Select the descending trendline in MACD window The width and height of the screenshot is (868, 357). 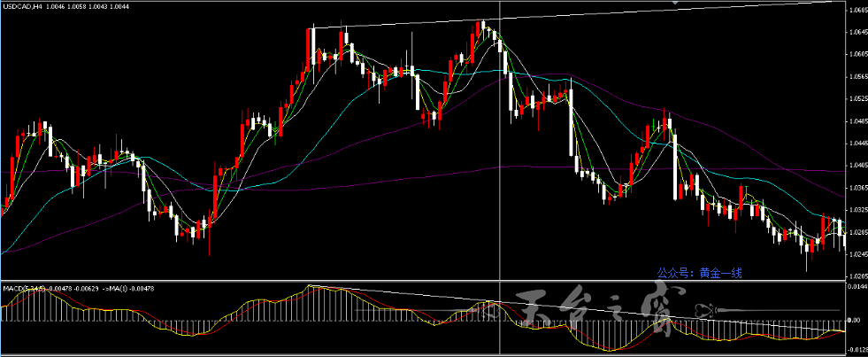click(576, 308)
